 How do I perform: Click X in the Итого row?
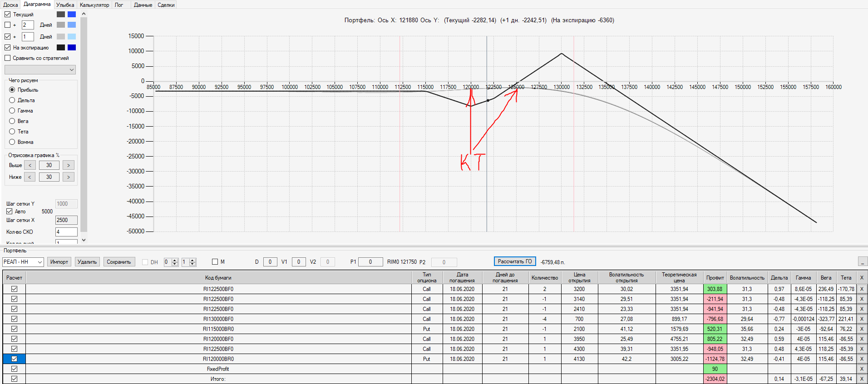(x=862, y=379)
